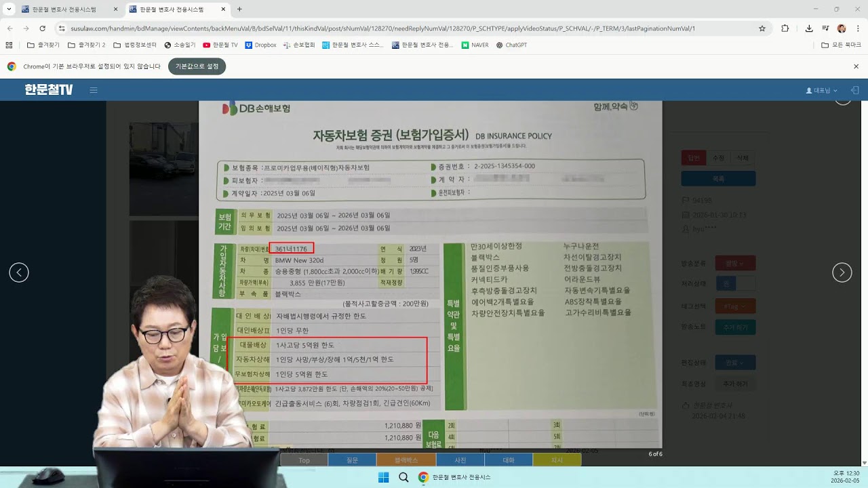Show the previous image in the lightbox
This screenshot has height=488, width=868.
click(x=19, y=272)
